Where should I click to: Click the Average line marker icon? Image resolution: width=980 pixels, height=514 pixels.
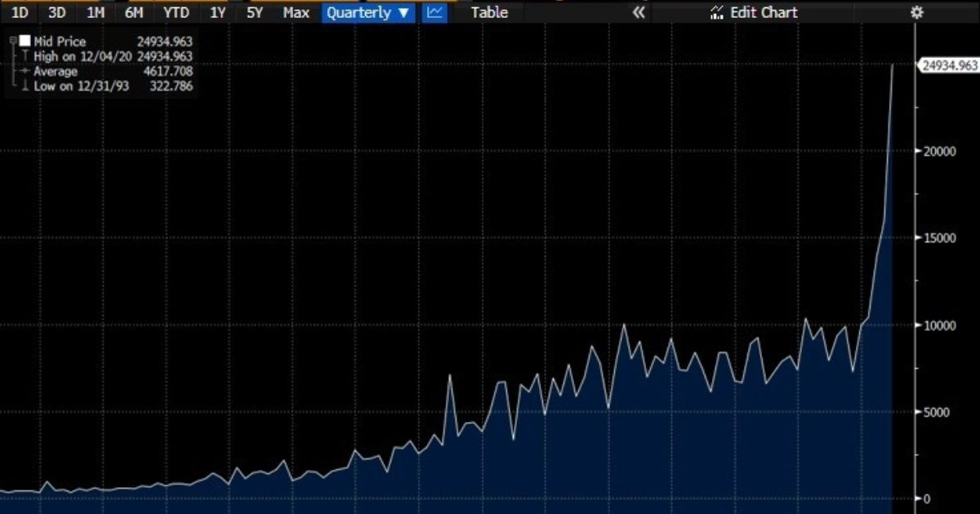coord(26,71)
